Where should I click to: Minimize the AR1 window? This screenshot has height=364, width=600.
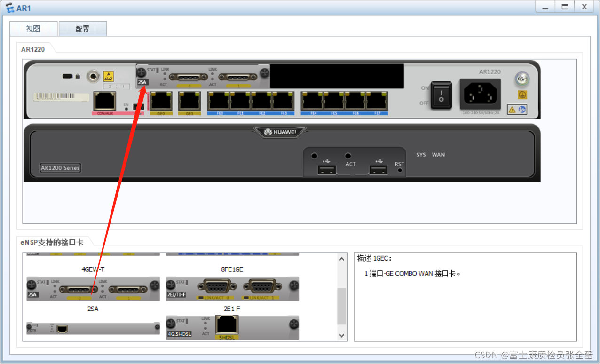[x=545, y=7]
